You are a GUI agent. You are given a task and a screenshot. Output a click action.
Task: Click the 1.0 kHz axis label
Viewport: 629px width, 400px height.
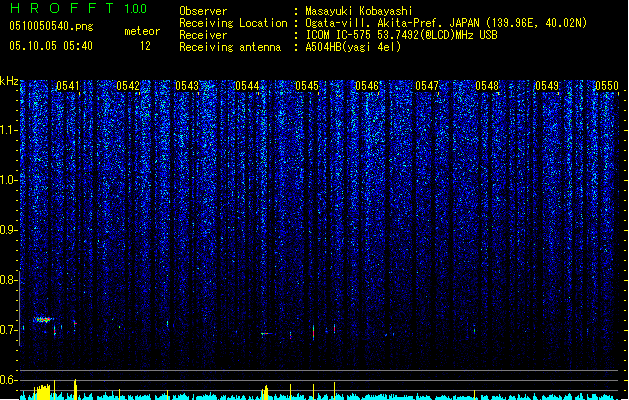click(9, 180)
